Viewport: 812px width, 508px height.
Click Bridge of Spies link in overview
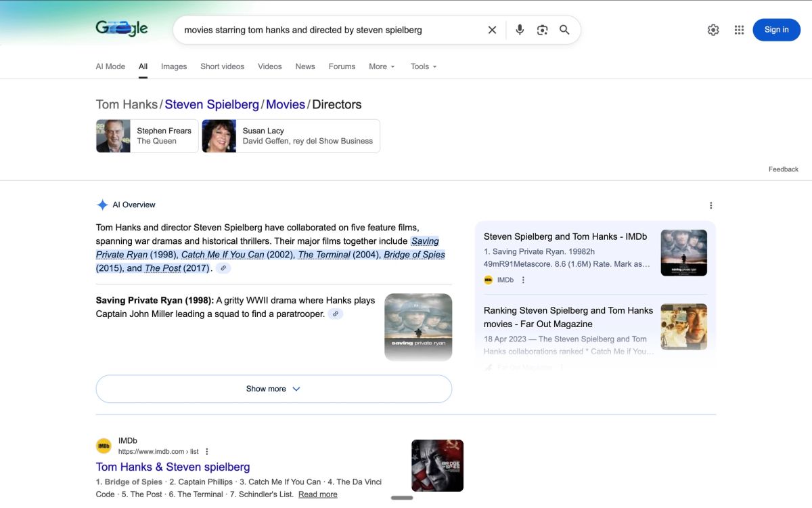414,255
